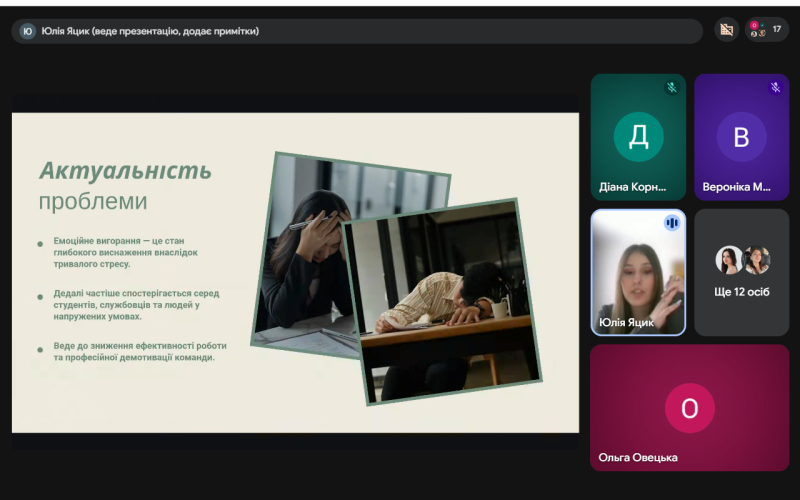Image resolution: width=800 pixels, height=500 pixels.
Task: Open the participants list showing 17
Action: tap(767, 30)
